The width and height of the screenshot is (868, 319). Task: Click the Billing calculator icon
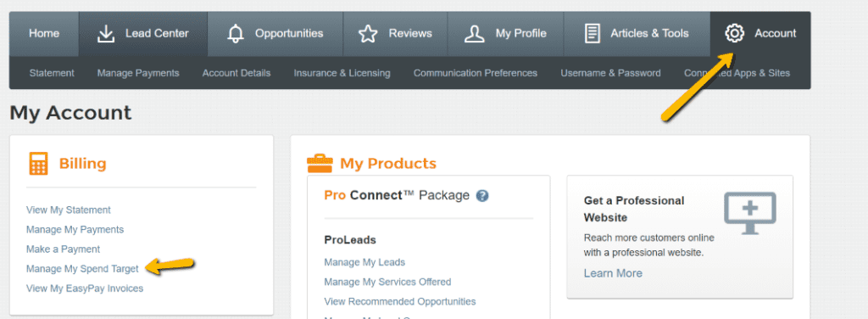coord(38,164)
